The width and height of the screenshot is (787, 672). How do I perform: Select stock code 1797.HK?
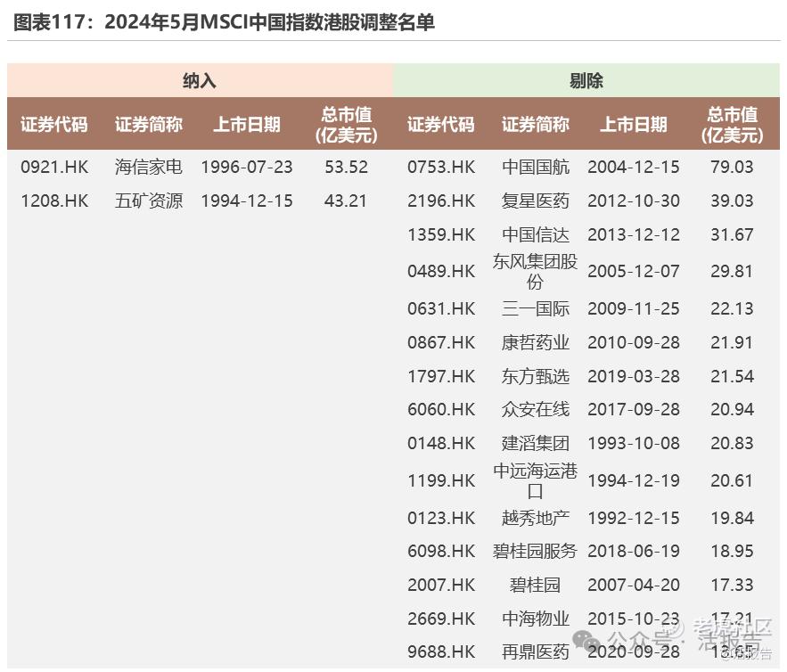[x=441, y=376]
